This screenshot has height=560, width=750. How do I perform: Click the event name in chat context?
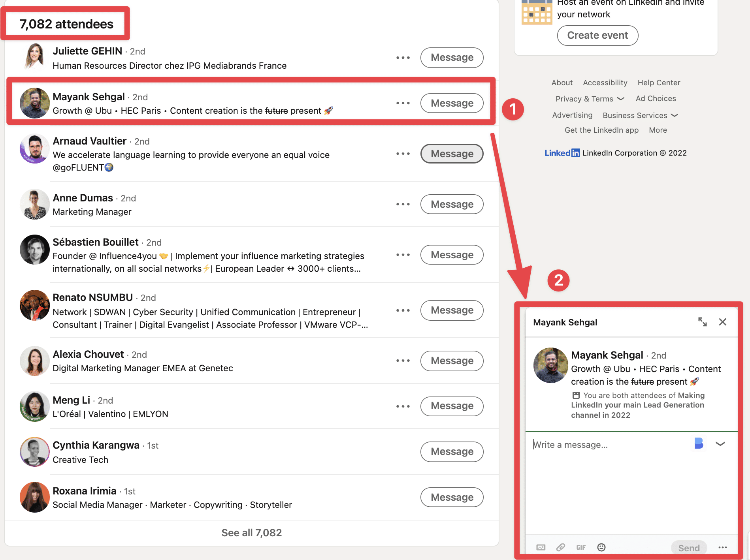click(x=638, y=405)
